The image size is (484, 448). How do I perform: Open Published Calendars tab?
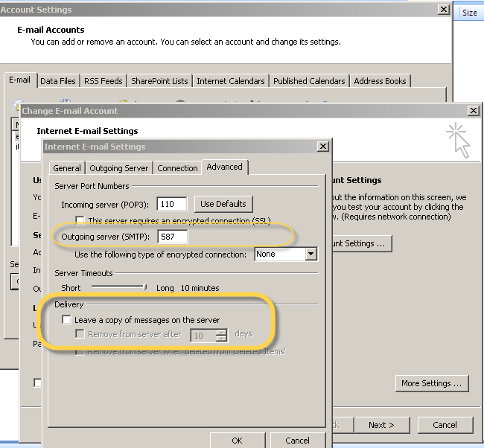309,81
